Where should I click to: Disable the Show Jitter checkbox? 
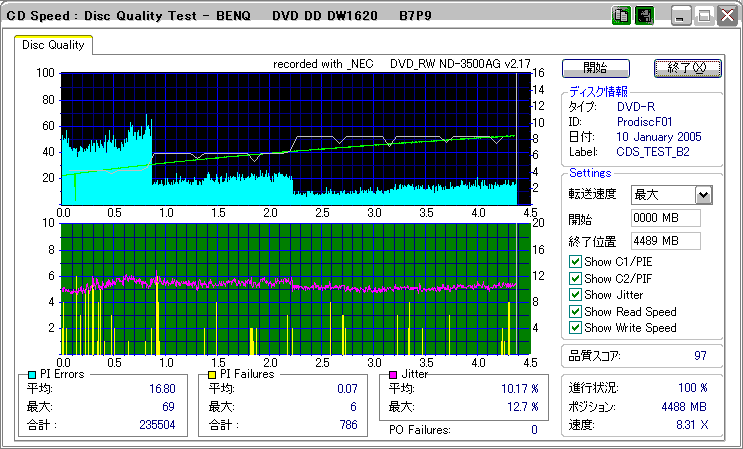(575, 295)
